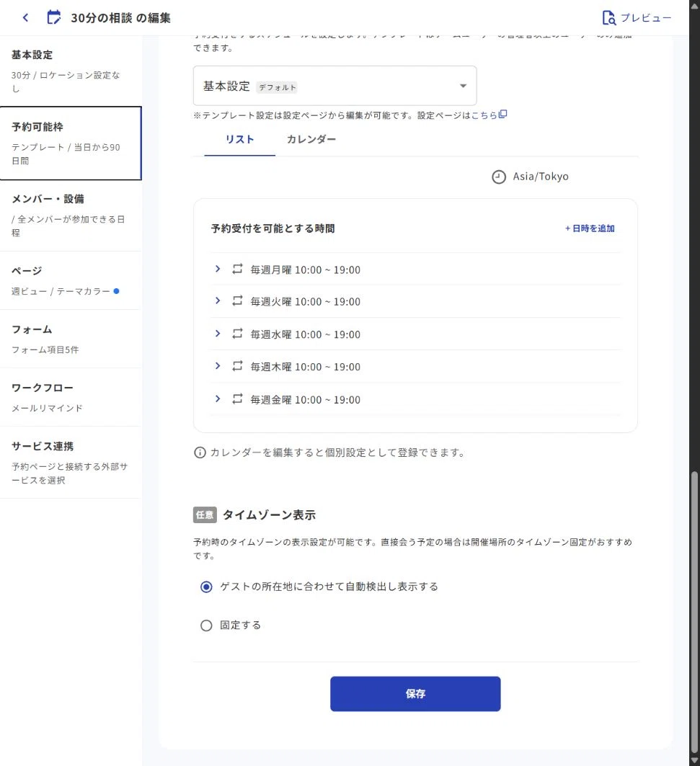This screenshot has width=700, height=766.
Task: Open メンバー・設備 section in sidebar
Action: pyautogui.click(x=71, y=215)
